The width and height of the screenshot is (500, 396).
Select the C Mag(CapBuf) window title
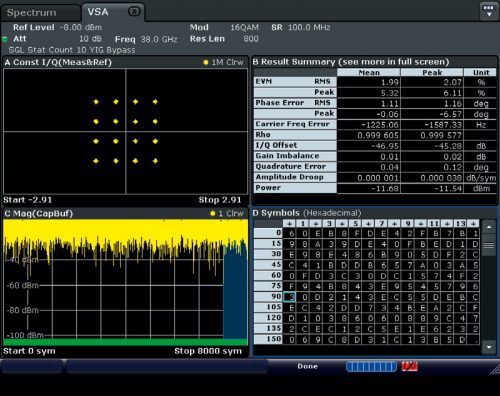[39, 213]
